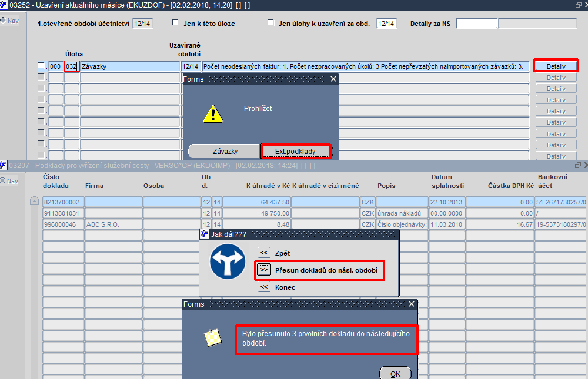Click the due date cell 00.00.0000
Viewport: 588px width, 379px height.
[x=447, y=213]
